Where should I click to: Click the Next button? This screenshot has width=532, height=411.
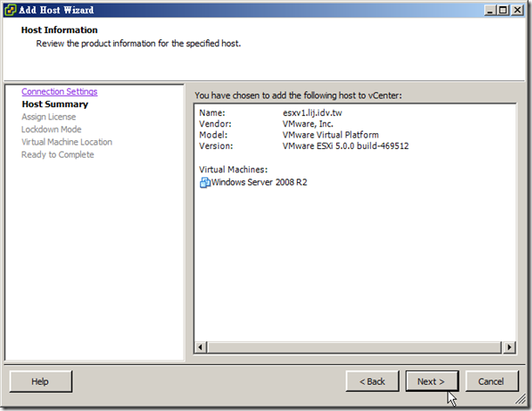[432, 381]
